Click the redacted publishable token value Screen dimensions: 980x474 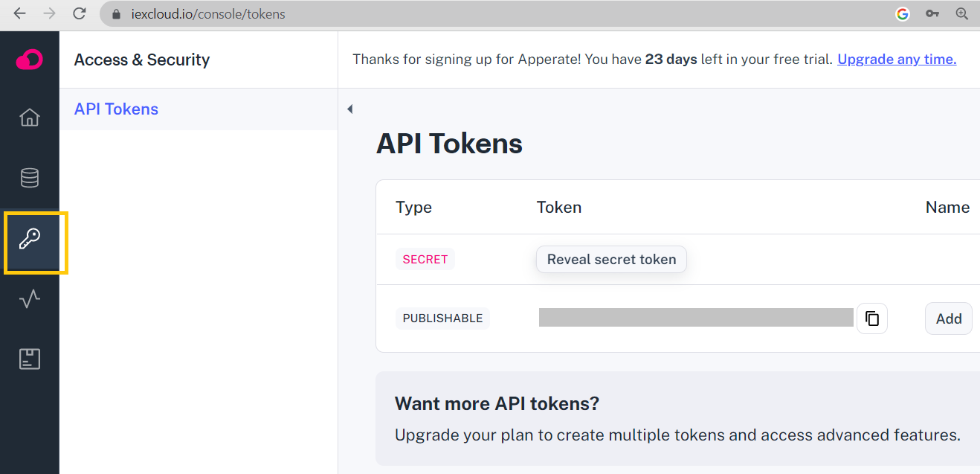[x=696, y=318]
